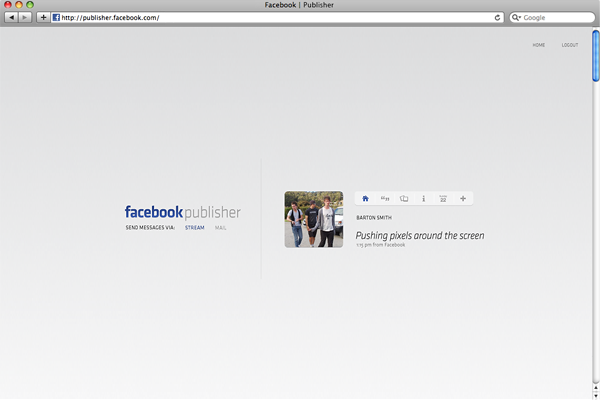
Task: Click the Barton Smith name link
Action: (x=373, y=217)
